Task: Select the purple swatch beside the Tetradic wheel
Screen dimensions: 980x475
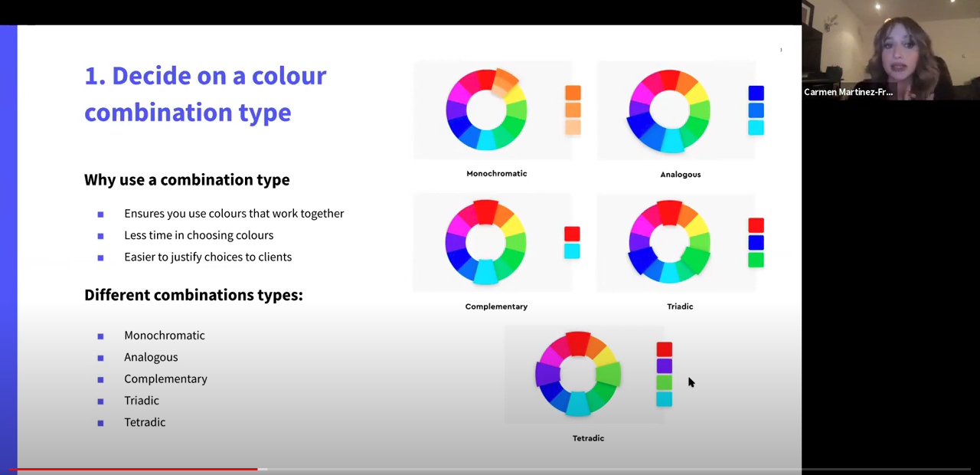Action: pyautogui.click(x=664, y=366)
